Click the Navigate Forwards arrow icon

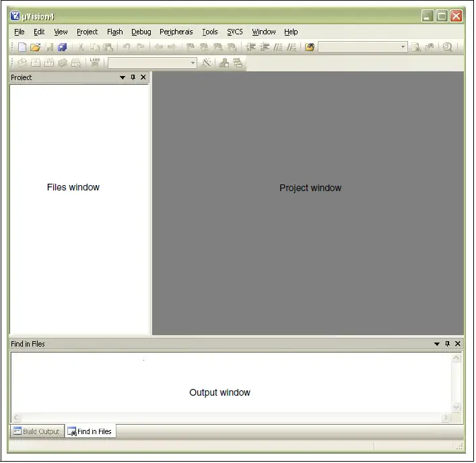[x=172, y=47]
